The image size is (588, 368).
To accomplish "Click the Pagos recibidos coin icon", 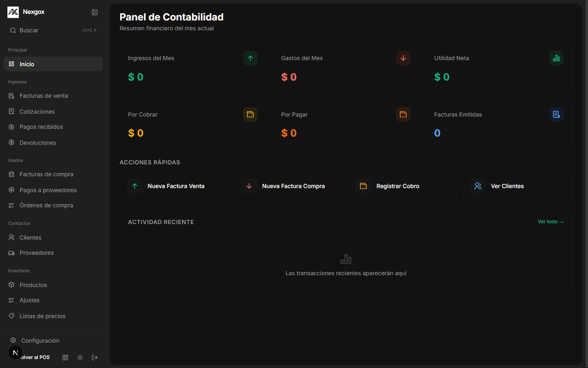I will point(11,127).
